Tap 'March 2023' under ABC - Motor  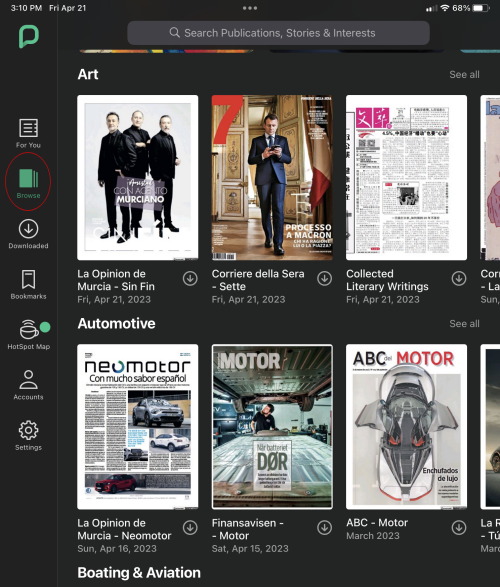coord(373,536)
